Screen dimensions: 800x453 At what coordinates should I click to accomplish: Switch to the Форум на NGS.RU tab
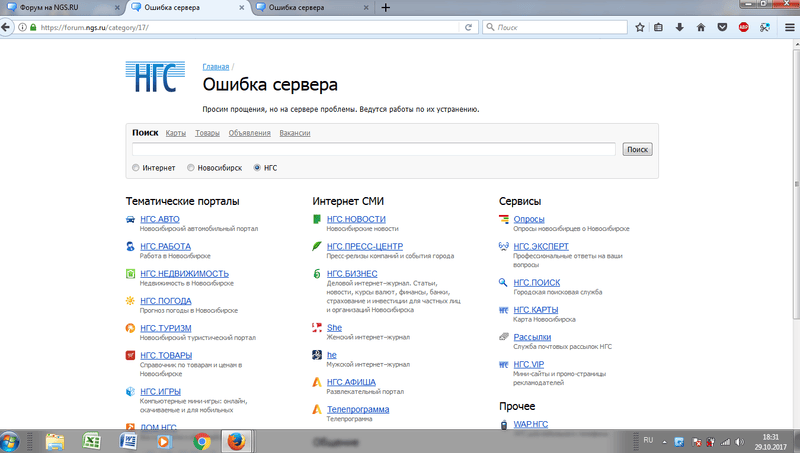60,8
